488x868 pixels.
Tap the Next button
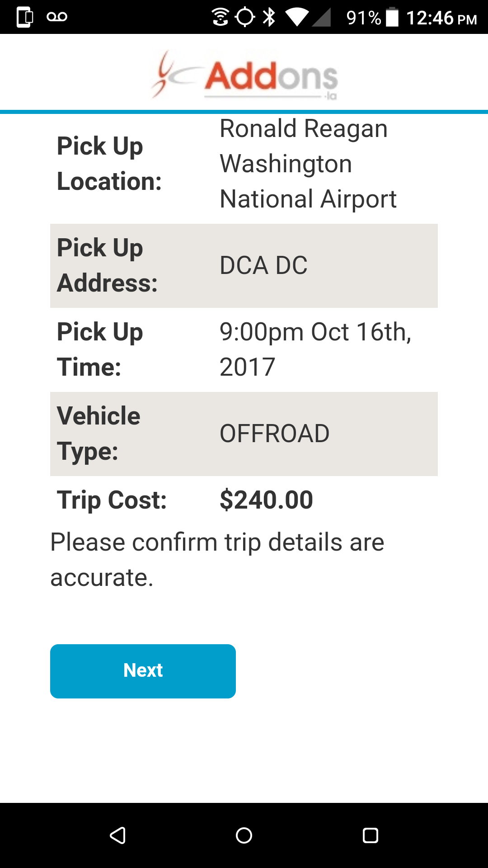coord(143,671)
